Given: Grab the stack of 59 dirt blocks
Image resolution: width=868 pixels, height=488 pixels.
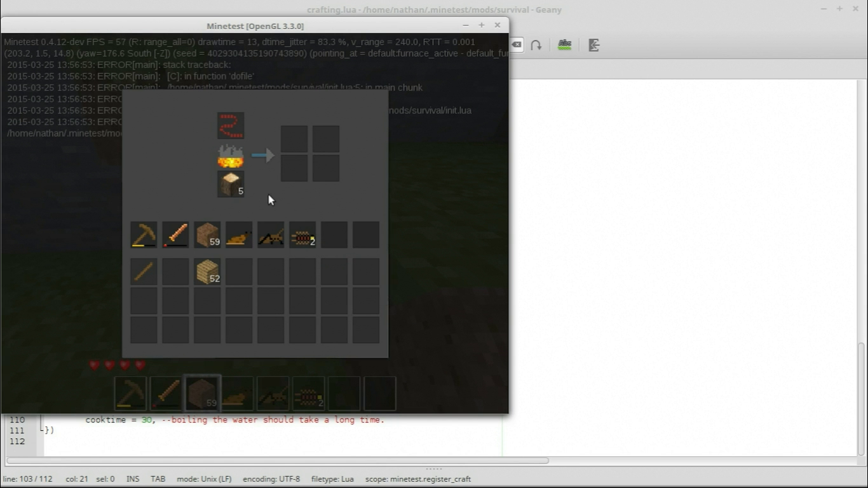Looking at the screenshot, I should click(207, 234).
